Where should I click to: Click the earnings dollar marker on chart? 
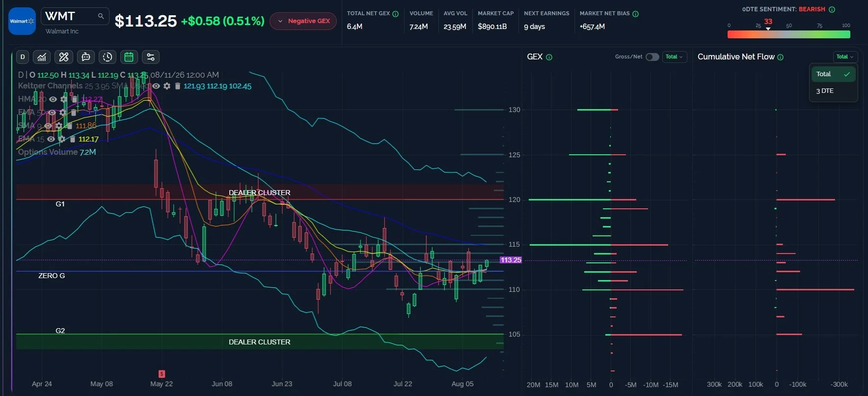tap(162, 374)
